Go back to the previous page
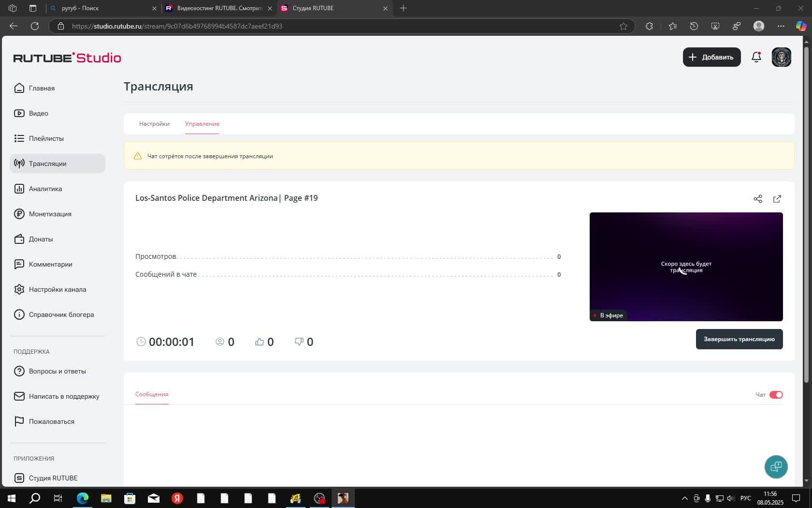The height and width of the screenshot is (508, 812). (x=14, y=26)
